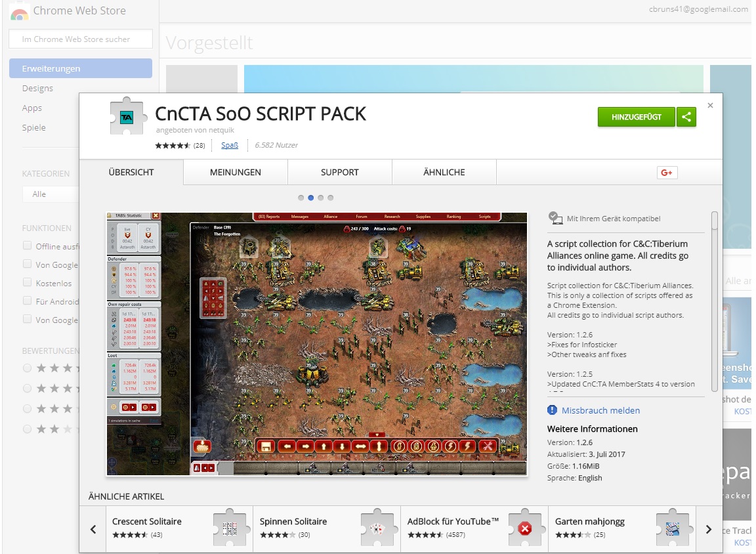Image resolution: width=756 pixels, height=554 pixels.
Task: Switch to the SUPPORT tab
Action: coord(340,172)
